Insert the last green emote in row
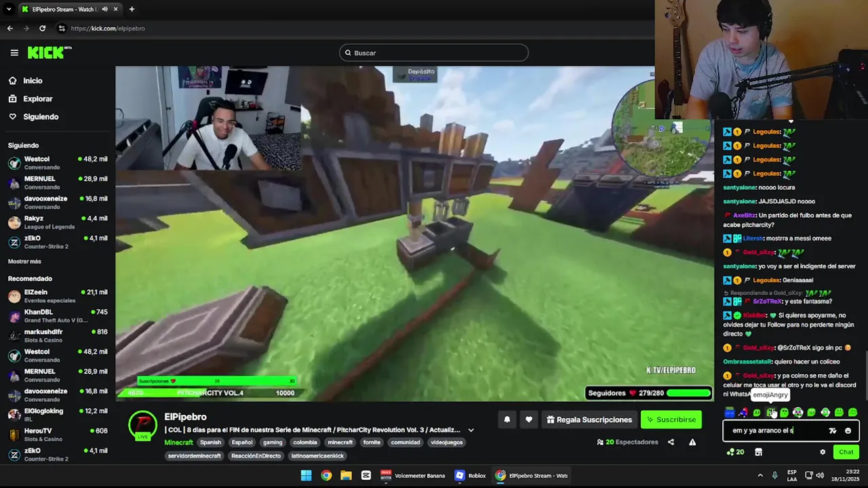Viewport: 868px width, 488px height. [852, 412]
